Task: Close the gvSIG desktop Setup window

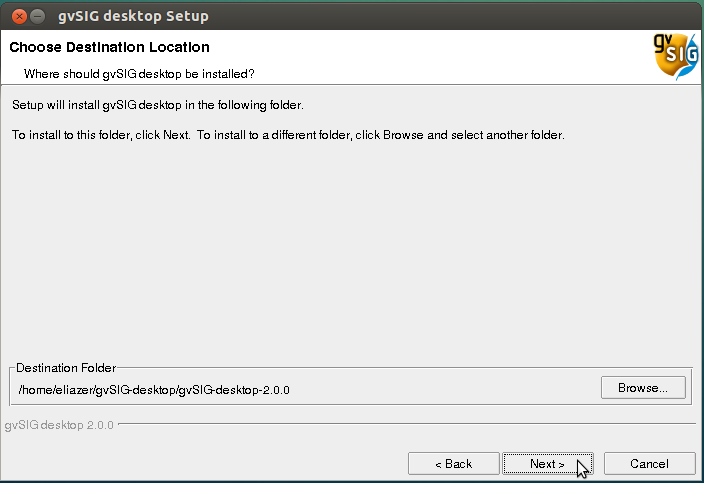Action: tap(16, 16)
